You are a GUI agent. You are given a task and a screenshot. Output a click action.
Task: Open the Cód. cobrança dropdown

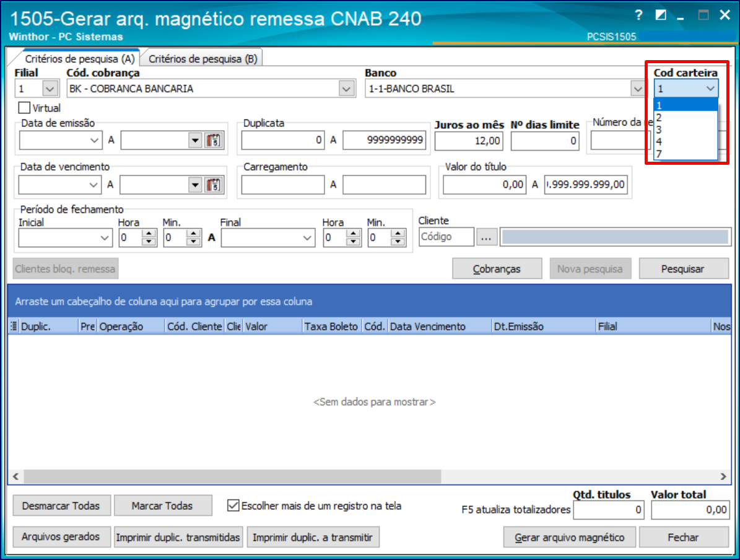346,89
